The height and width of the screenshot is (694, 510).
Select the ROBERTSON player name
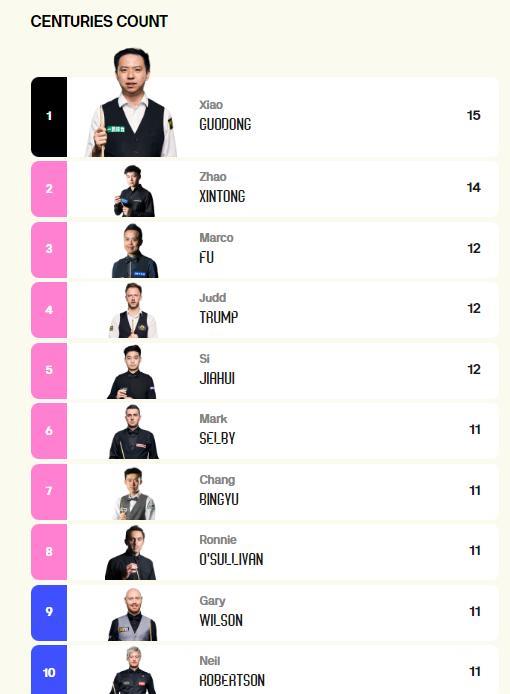click(232, 680)
